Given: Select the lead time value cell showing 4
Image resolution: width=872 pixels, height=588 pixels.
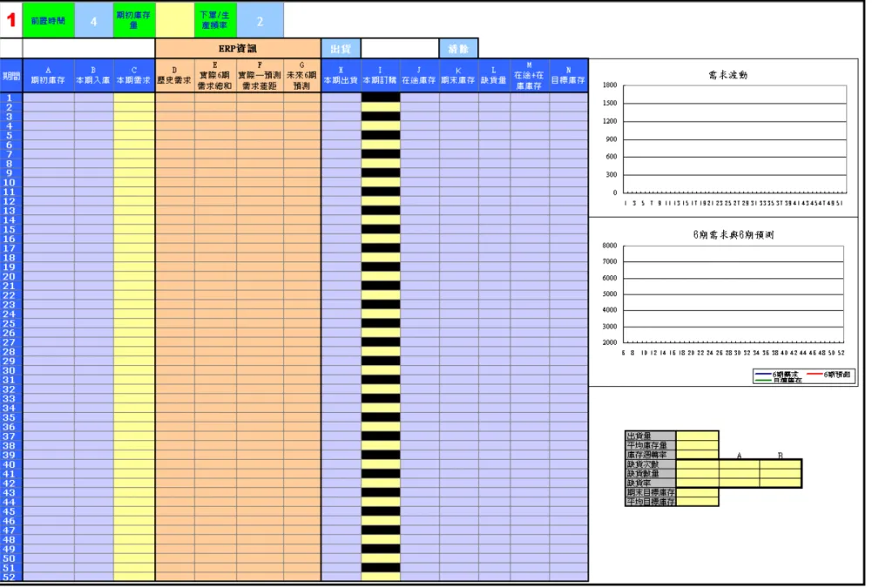Looking at the screenshot, I should pyautogui.click(x=93, y=21).
